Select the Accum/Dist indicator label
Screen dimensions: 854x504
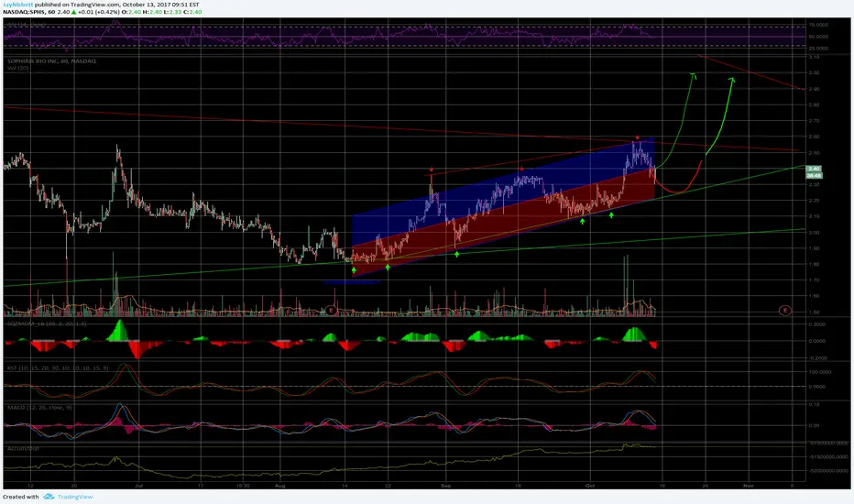pyautogui.click(x=23, y=448)
